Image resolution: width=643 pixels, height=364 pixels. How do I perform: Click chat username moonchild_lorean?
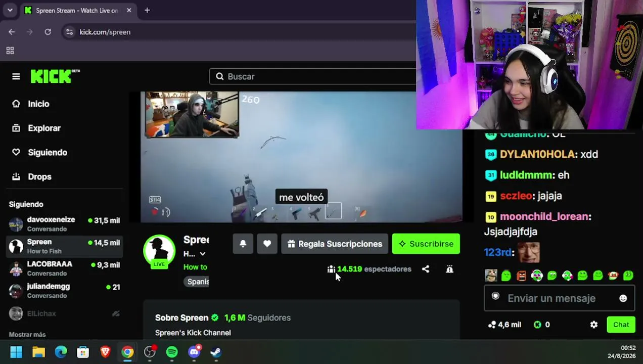pyautogui.click(x=544, y=216)
